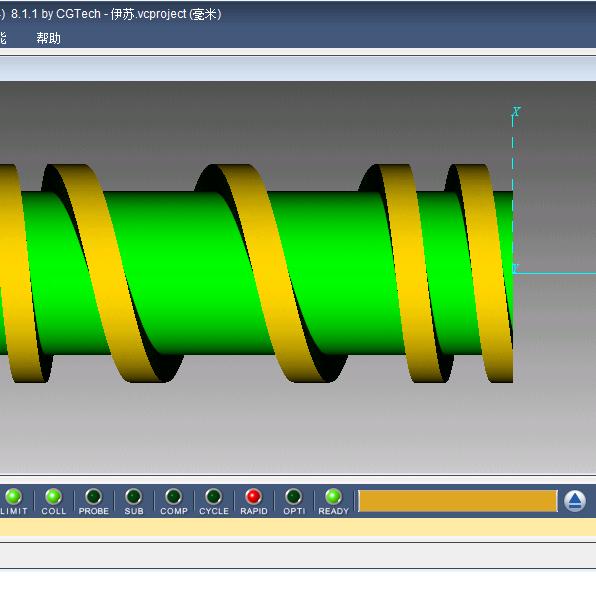
Task: Click the blue eject arrow button
Action: coord(575,501)
